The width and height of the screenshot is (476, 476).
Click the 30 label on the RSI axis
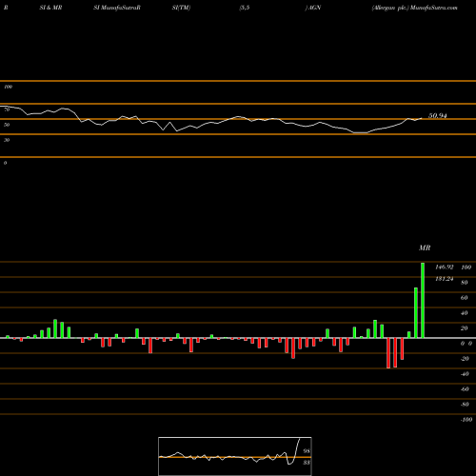click(7, 140)
